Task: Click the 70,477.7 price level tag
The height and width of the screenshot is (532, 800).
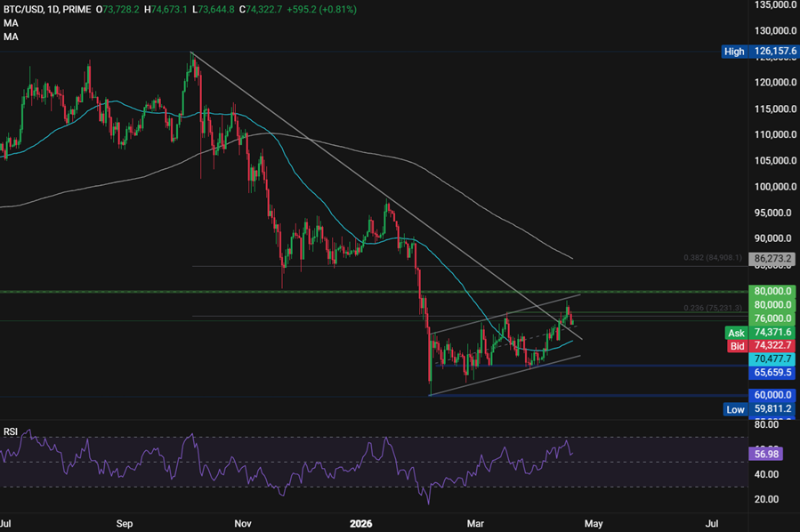Action: tap(771, 359)
